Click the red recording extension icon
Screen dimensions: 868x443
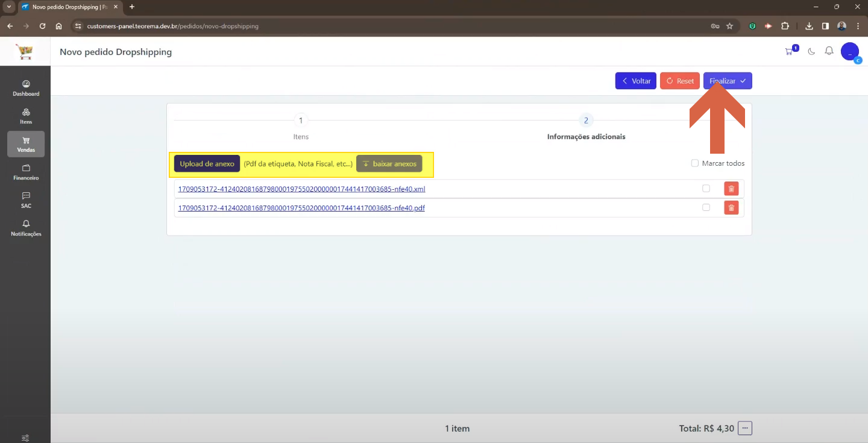(769, 26)
